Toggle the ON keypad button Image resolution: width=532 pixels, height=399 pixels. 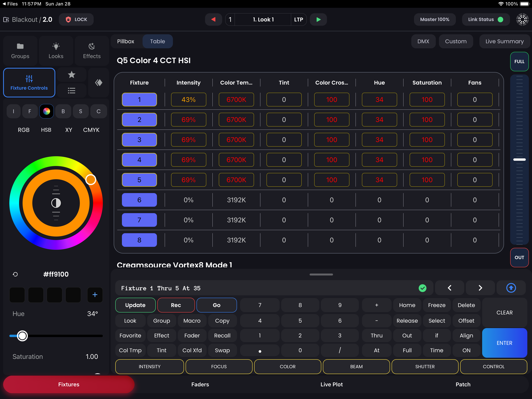(466, 350)
